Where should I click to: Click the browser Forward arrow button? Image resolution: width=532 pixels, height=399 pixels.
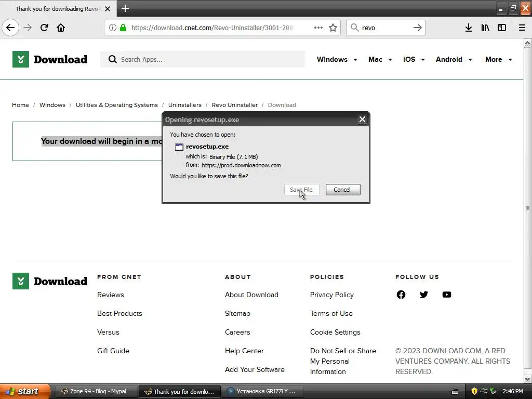[x=28, y=28]
